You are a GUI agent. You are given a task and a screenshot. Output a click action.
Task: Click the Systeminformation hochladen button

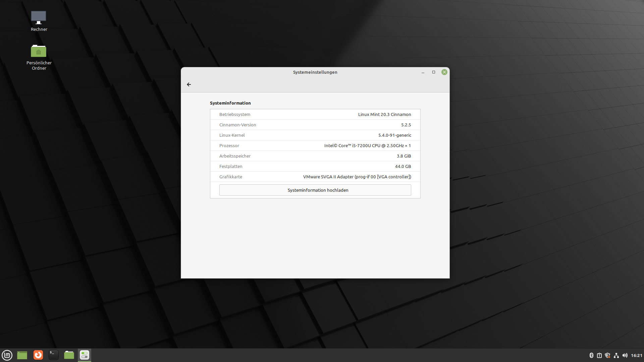315,190
